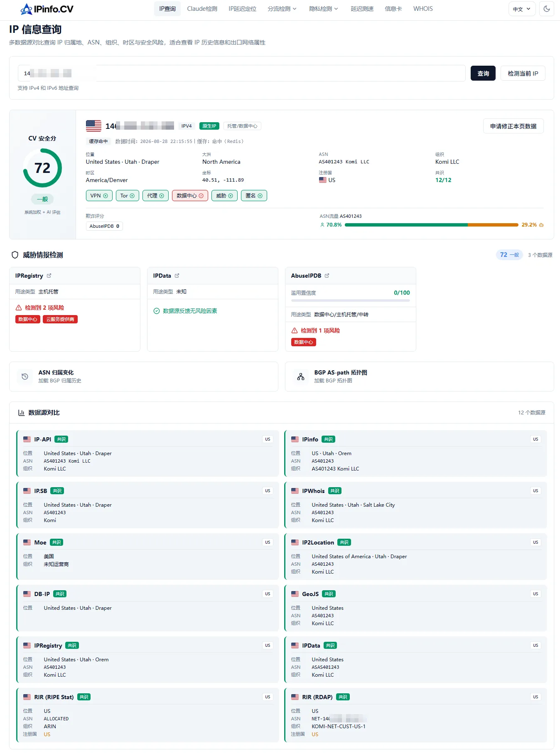The width and height of the screenshot is (560, 754).
Task: Click the flag icon on the Moe card
Action: click(x=27, y=542)
